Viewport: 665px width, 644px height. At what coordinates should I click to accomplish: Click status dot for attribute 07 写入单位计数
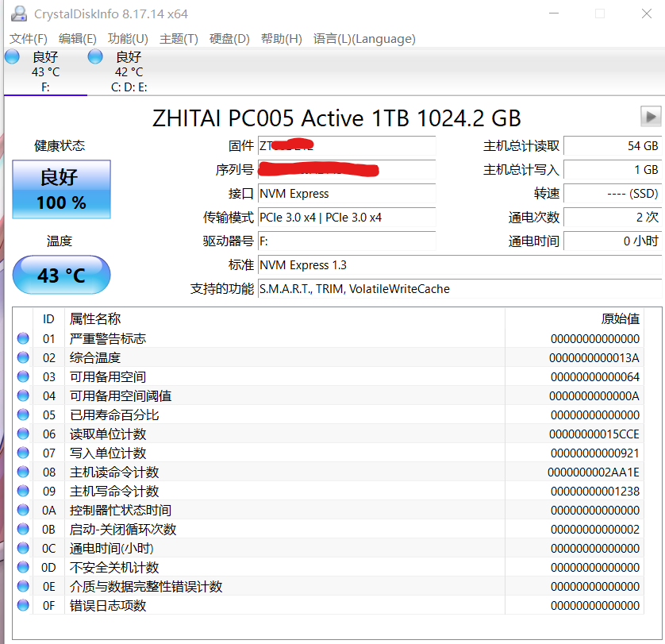[23, 453]
